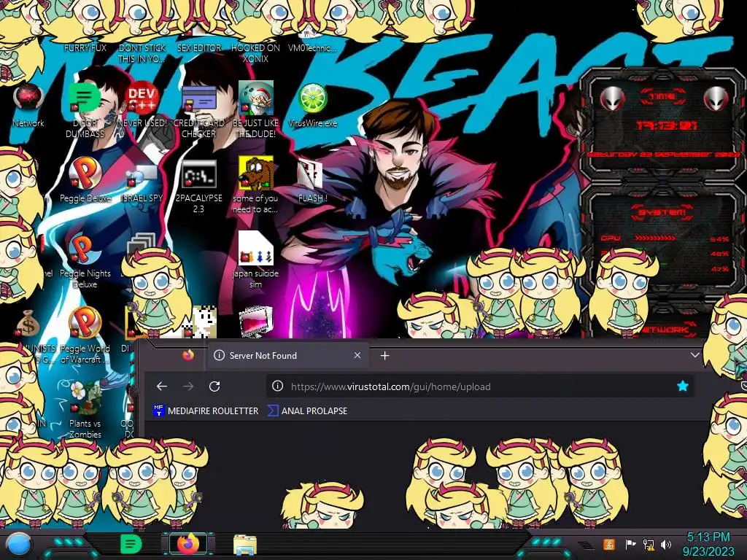Open the ANAL PROLAPSE bookmark
The height and width of the screenshot is (560, 747).
(x=308, y=411)
